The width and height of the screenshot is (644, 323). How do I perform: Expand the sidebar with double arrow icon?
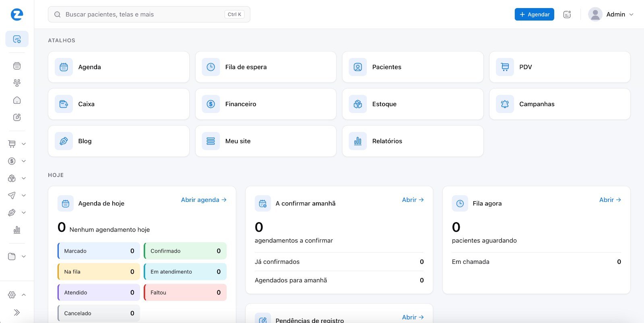tap(17, 313)
